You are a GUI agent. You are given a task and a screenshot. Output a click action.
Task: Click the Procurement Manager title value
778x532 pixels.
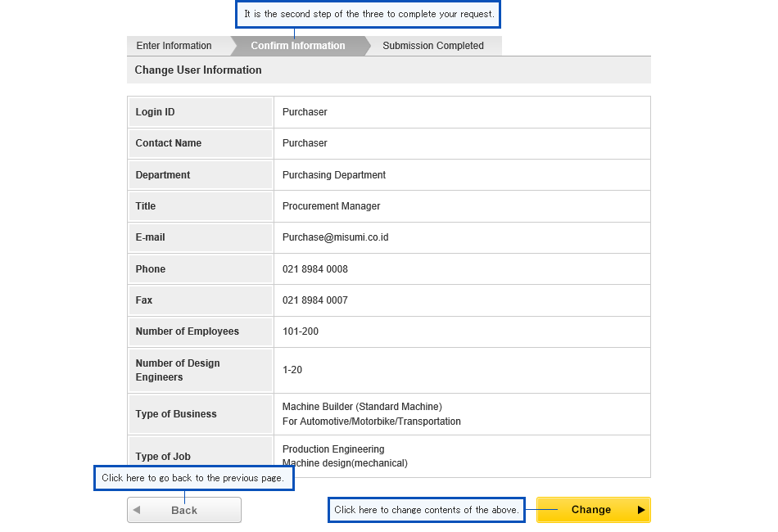[332, 206]
